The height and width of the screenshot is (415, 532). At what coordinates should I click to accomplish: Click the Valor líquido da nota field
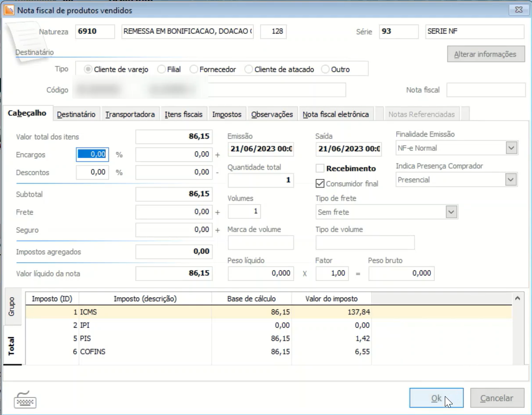click(174, 273)
